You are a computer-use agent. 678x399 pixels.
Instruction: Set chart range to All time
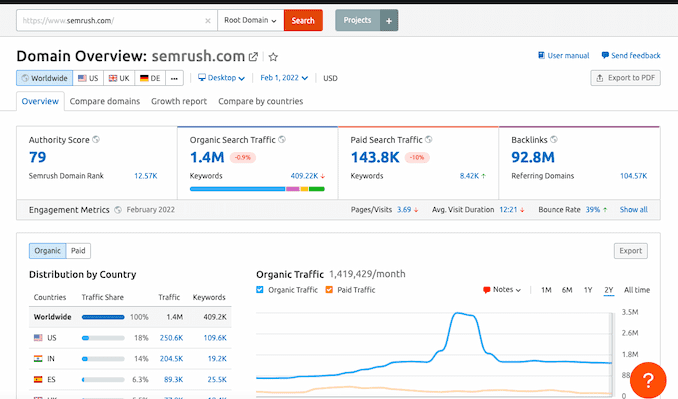click(637, 290)
